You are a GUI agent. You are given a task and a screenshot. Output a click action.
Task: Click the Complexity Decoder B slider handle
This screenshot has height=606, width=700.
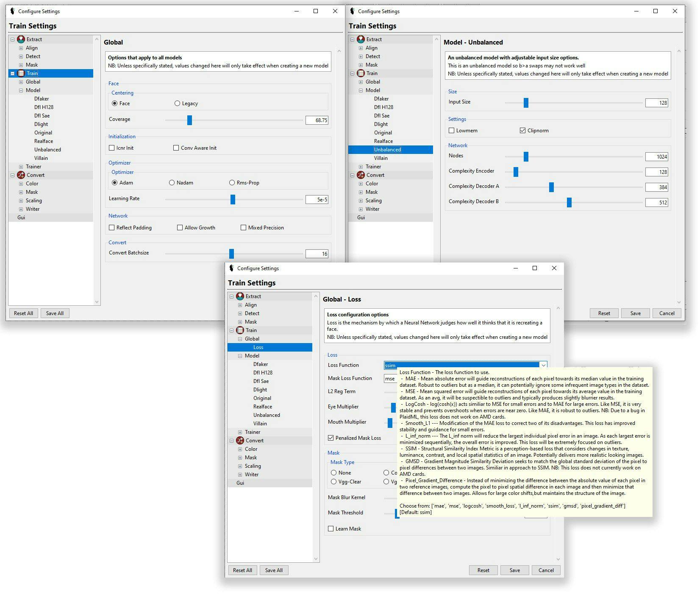click(x=569, y=203)
